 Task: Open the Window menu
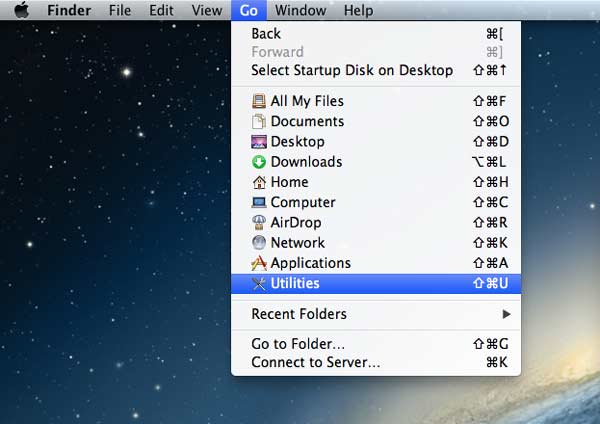tap(300, 10)
